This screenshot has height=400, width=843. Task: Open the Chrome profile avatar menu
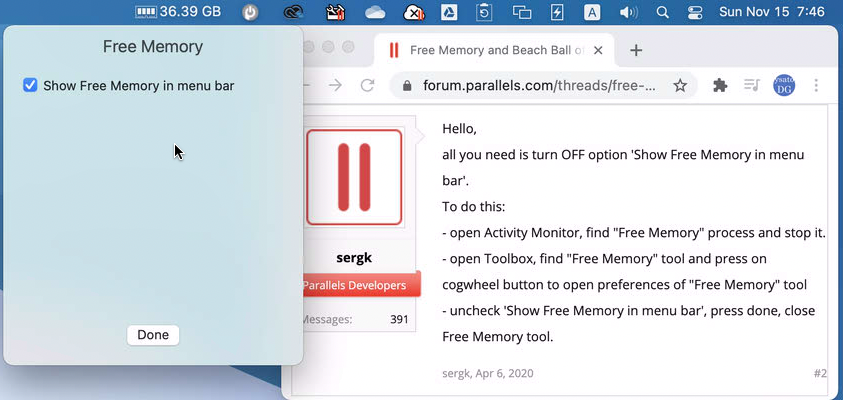click(x=784, y=86)
